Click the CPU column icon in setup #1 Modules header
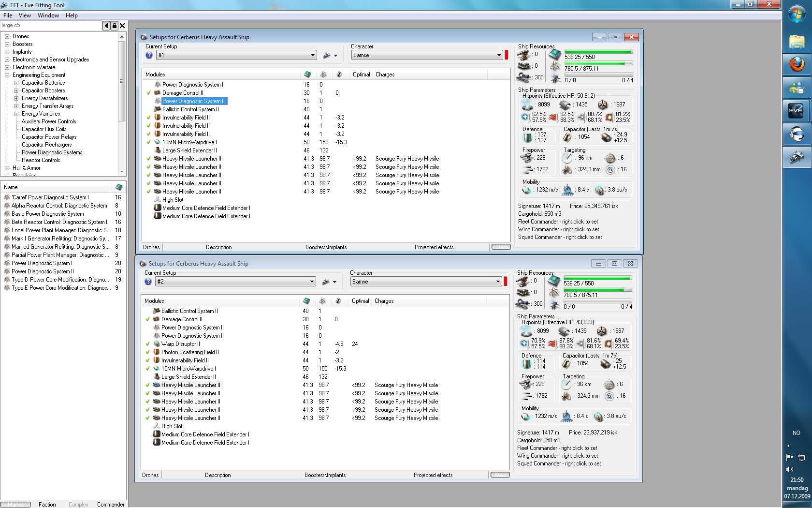812x508 pixels. [x=307, y=75]
